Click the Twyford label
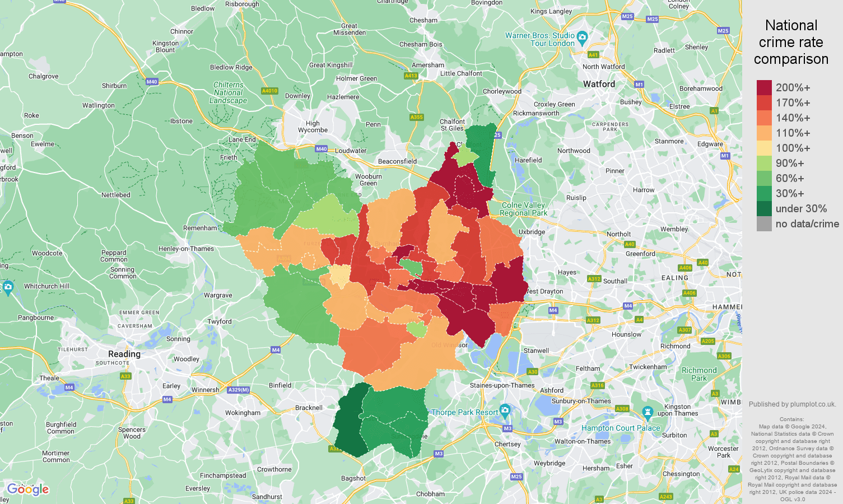The image size is (843, 504). [x=220, y=321]
